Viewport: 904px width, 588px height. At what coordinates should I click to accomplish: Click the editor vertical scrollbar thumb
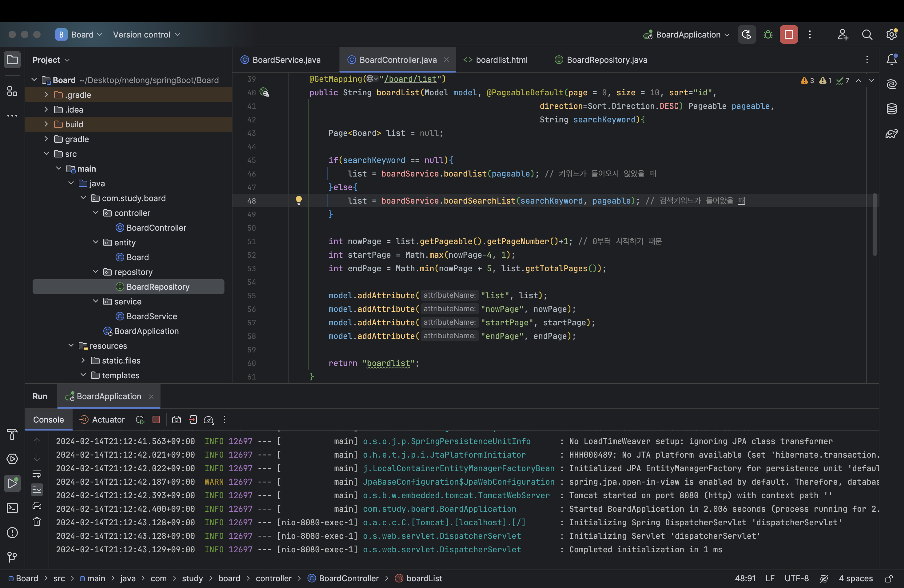874,224
